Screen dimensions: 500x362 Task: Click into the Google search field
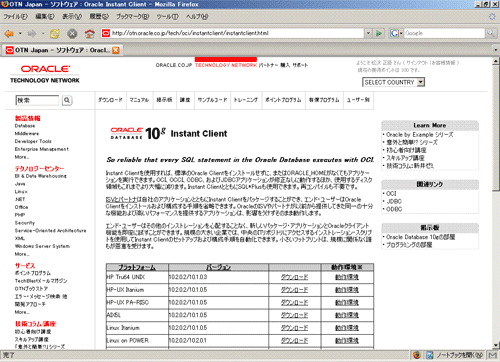pyautogui.click(x=444, y=33)
